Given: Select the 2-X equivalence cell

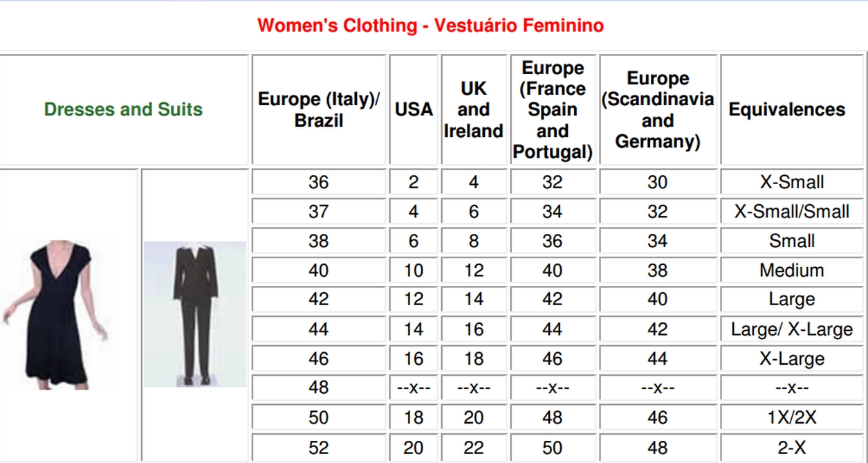Looking at the screenshot, I should (x=792, y=448).
